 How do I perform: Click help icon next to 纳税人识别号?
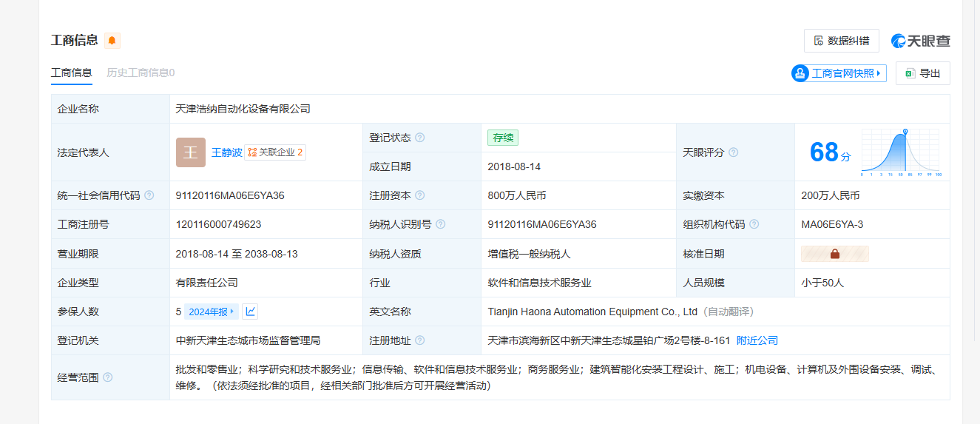click(441, 224)
